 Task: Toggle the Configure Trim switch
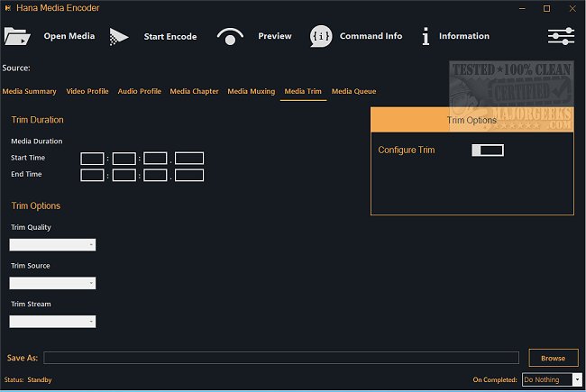pos(488,150)
